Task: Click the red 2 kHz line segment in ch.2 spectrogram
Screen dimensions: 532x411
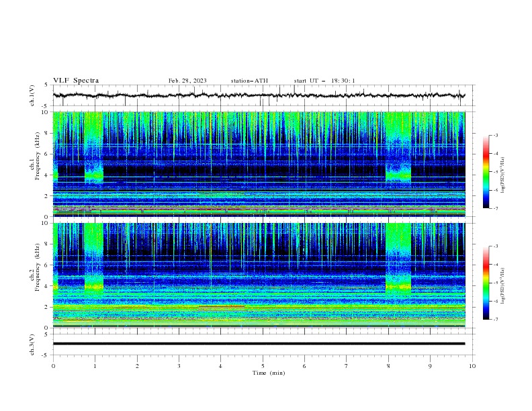Action: [221, 306]
